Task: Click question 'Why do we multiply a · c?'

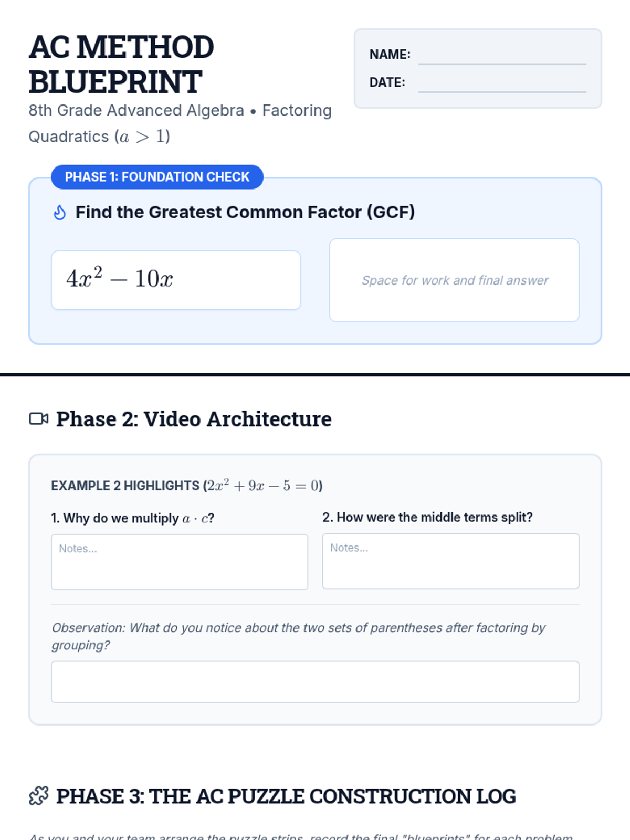Action: click(x=132, y=518)
